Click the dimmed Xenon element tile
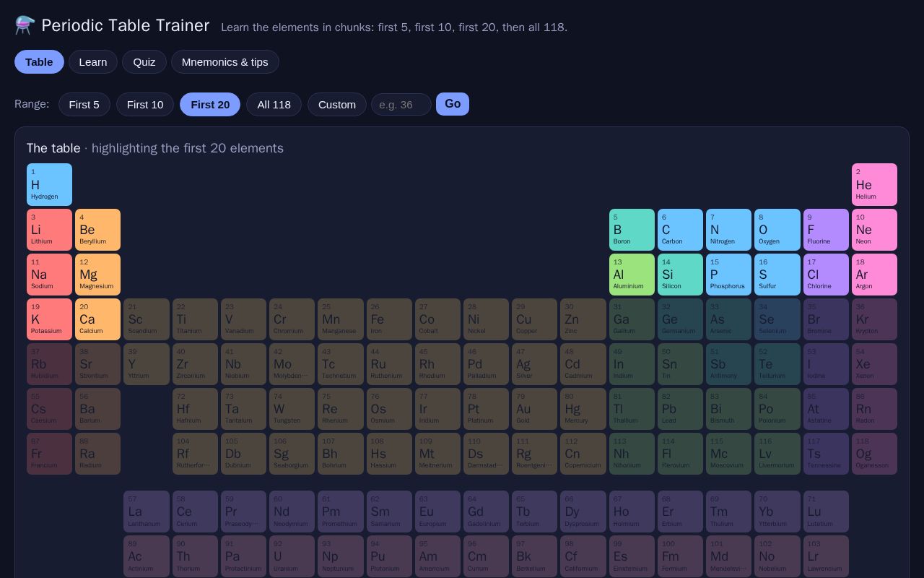Image resolution: width=924 pixels, height=578 pixels. (x=874, y=364)
